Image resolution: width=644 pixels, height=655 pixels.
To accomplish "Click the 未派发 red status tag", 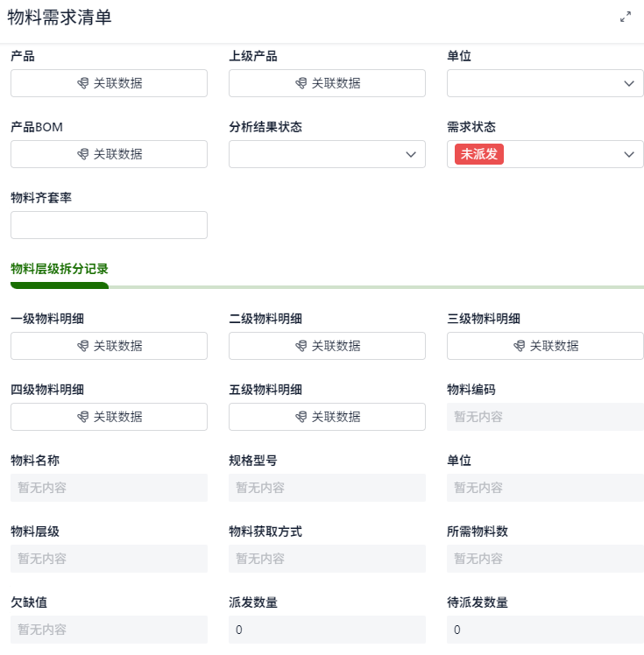I will [479, 154].
